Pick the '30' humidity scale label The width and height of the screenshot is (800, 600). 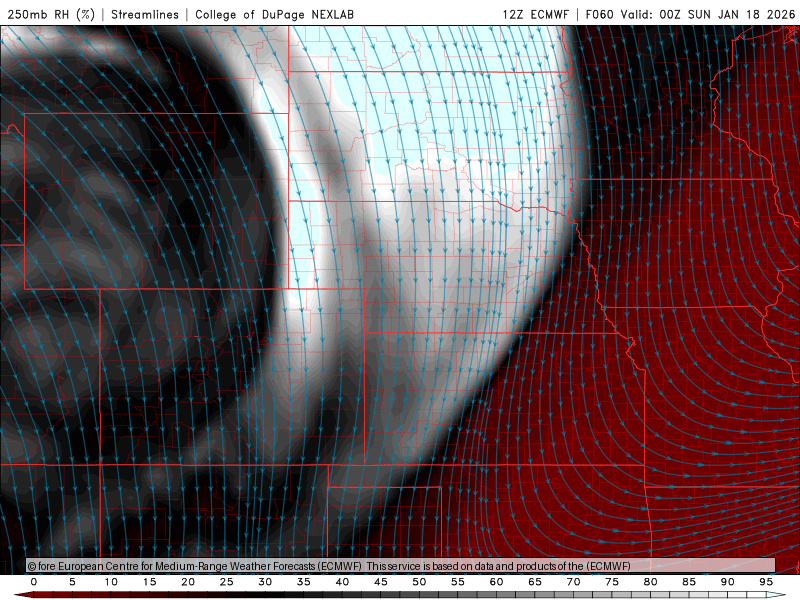(265, 582)
